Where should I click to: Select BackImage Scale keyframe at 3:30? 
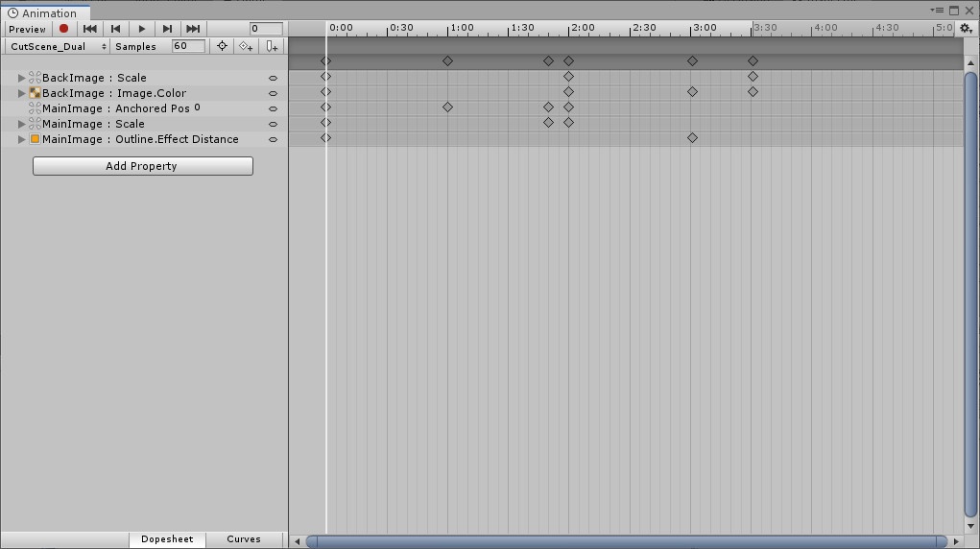pos(753,76)
